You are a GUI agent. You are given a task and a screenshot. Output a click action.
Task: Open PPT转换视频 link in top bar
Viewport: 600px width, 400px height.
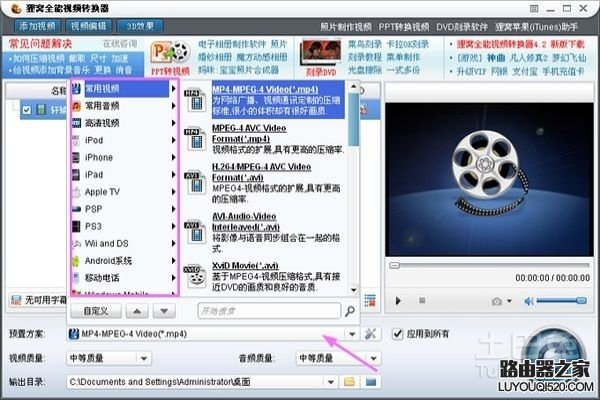pos(404,27)
